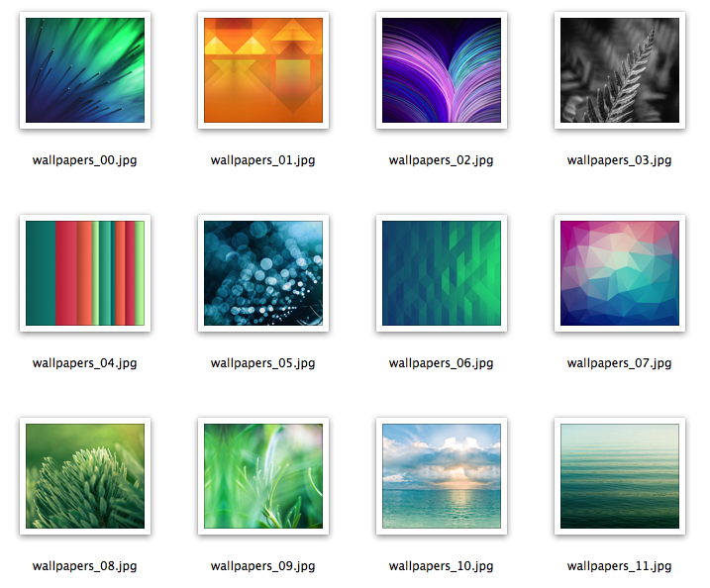Viewport: 710px width, 588px height.
Task: Select the pink and blue low-poly thumbnail
Action: (620, 273)
